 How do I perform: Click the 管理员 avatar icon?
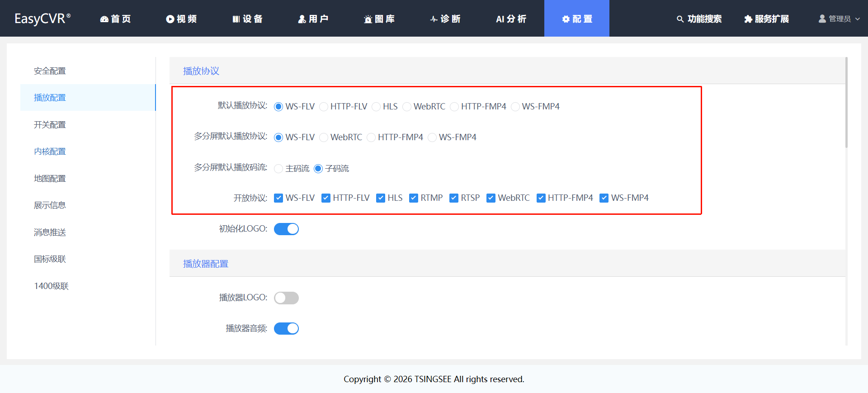822,19
